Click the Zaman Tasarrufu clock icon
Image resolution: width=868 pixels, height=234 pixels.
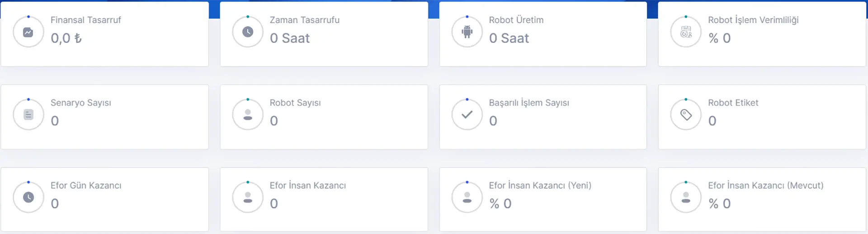pyautogui.click(x=248, y=32)
